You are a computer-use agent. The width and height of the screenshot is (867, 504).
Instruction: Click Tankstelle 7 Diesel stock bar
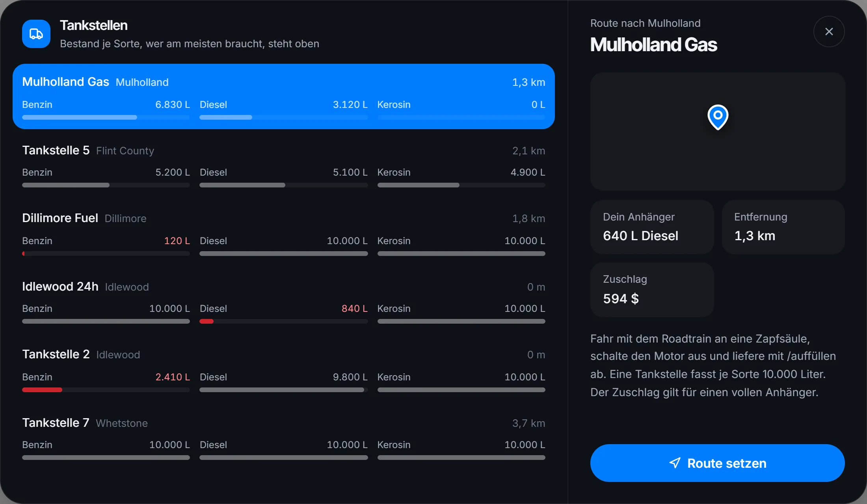tap(284, 458)
